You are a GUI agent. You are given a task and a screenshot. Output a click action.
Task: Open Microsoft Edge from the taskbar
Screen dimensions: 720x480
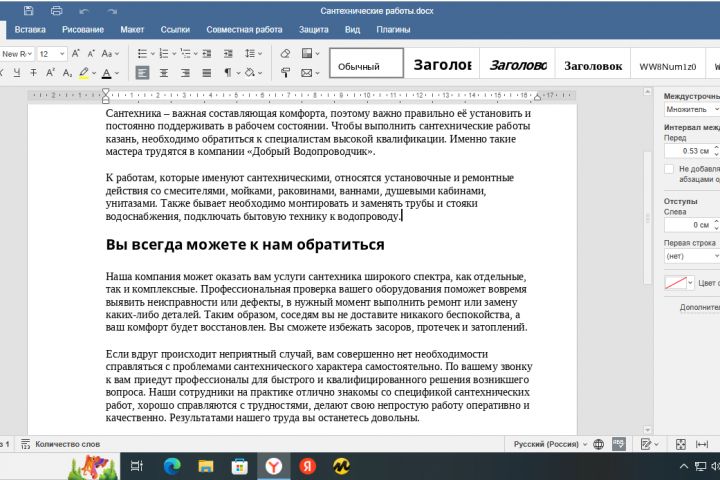[172, 466]
